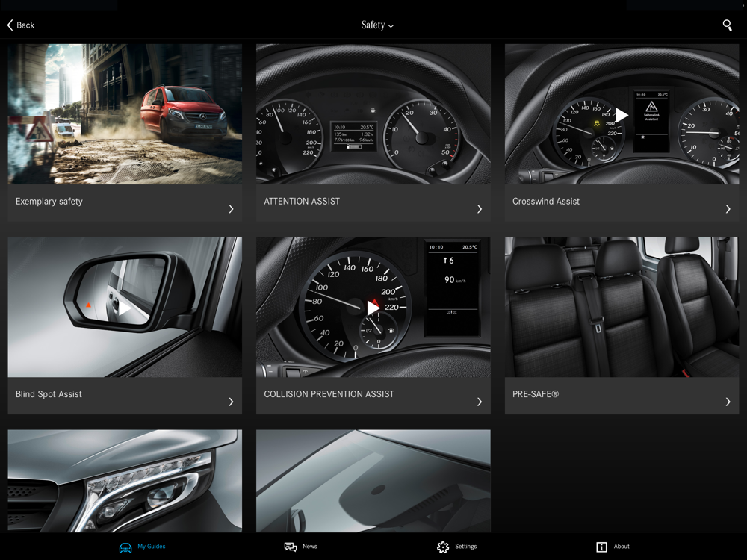The image size is (747, 560).
Task: Open the PRE-SAFE seats thumbnail
Action: [622, 307]
